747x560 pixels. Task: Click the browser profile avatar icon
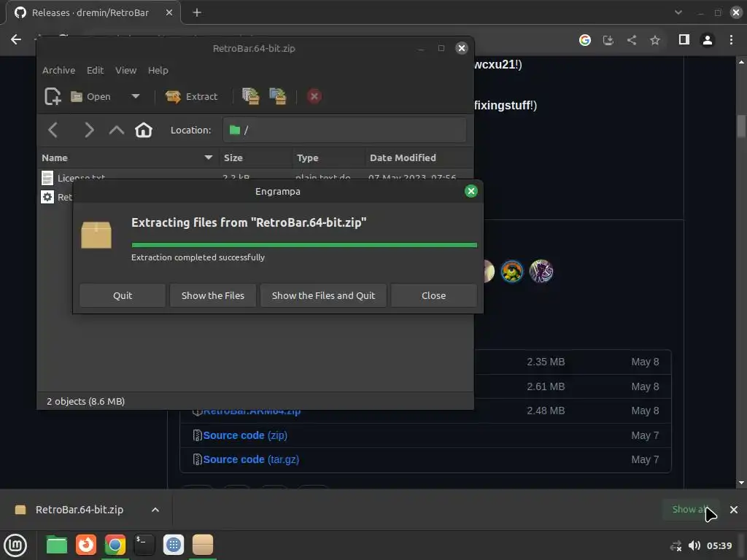pos(708,40)
